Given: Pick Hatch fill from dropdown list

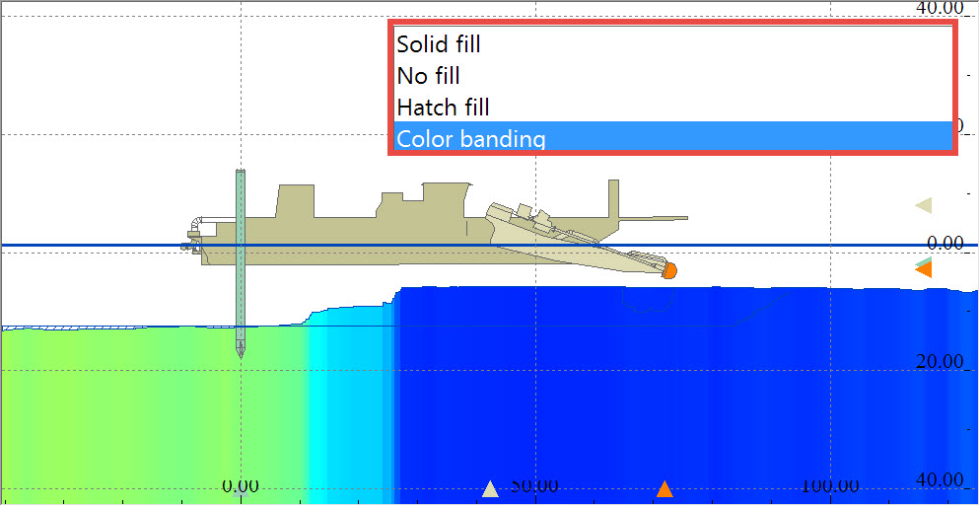Looking at the screenshot, I should (673, 107).
